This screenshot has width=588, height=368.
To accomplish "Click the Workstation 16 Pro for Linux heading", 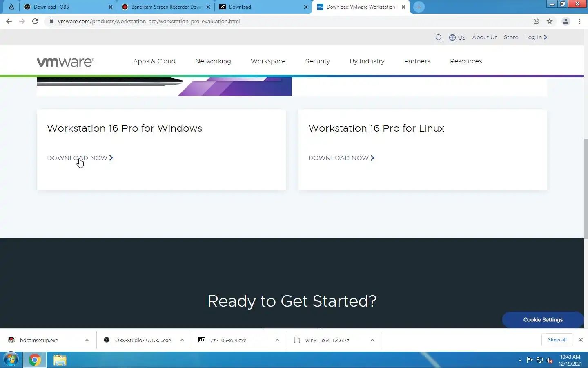I will coord(376,128).
